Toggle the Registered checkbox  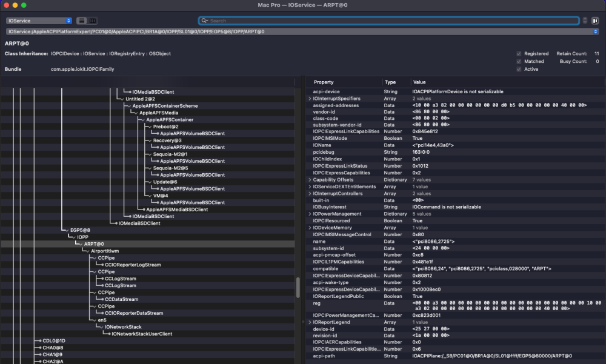pos(519,54)
